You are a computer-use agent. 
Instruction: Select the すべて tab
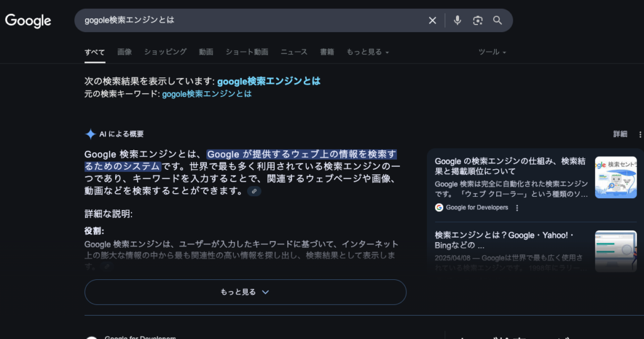(95, 52)
